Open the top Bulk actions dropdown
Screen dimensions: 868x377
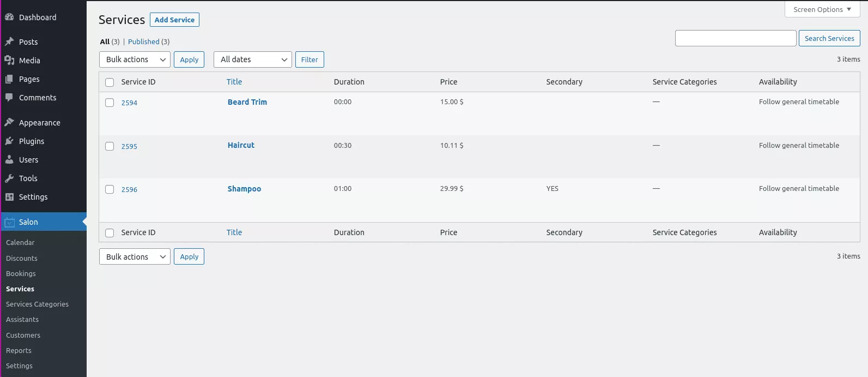(x=135, y=59)
